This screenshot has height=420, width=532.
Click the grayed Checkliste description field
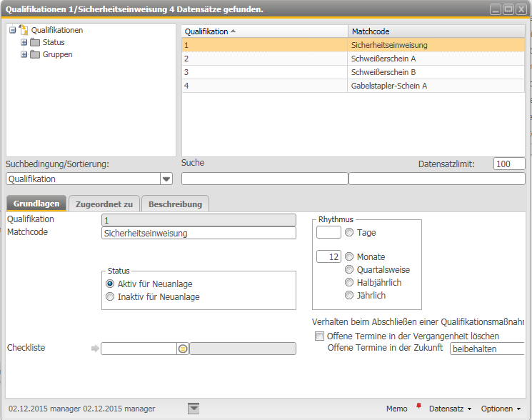point(243,349)
